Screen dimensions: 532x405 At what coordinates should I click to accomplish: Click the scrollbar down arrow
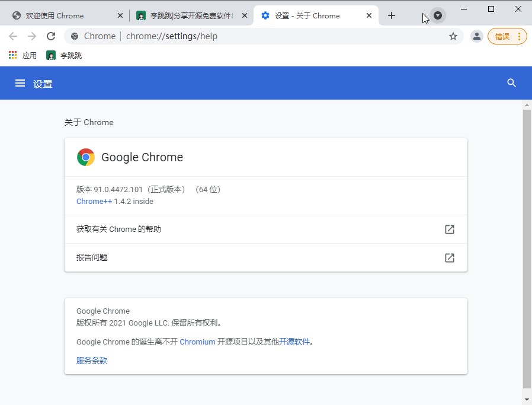click(527, 399)
